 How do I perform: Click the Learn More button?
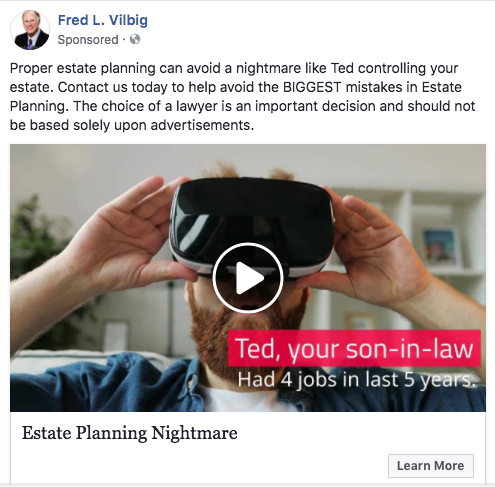[431, 466]
